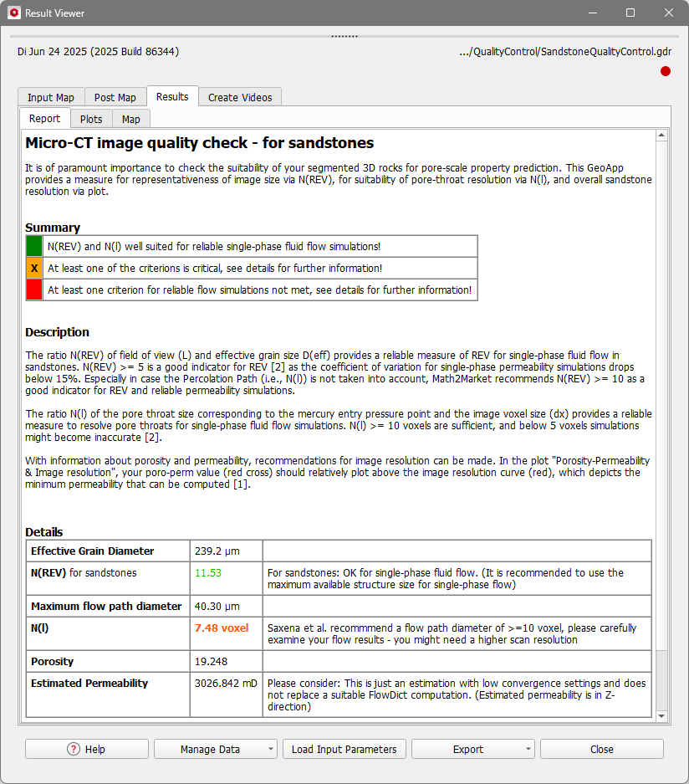
Task: Open the Help button
Action: pos(87,749)
